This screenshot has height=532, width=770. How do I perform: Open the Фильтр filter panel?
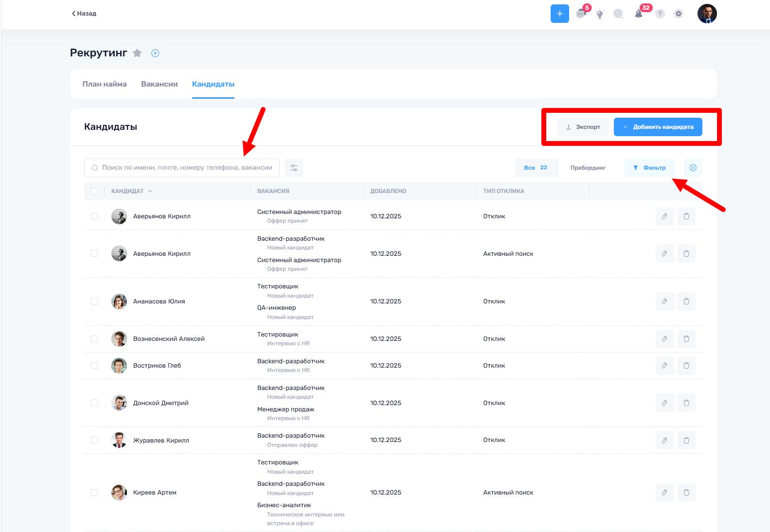[649, 168]
